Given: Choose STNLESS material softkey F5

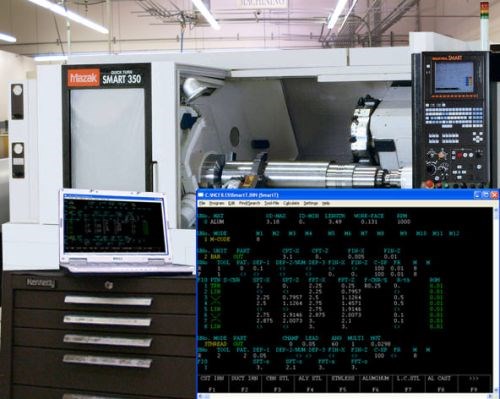Looking at the screenshot, I should pos(343,383).
